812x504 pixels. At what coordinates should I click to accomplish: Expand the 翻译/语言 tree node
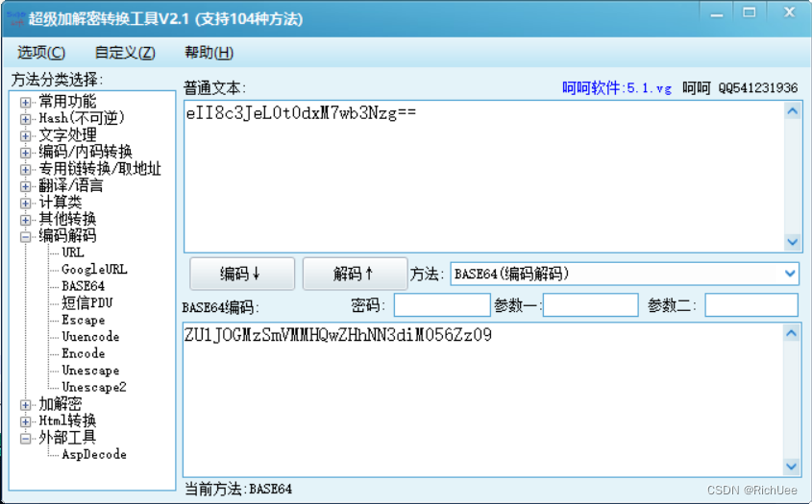[x=25, y=186]
